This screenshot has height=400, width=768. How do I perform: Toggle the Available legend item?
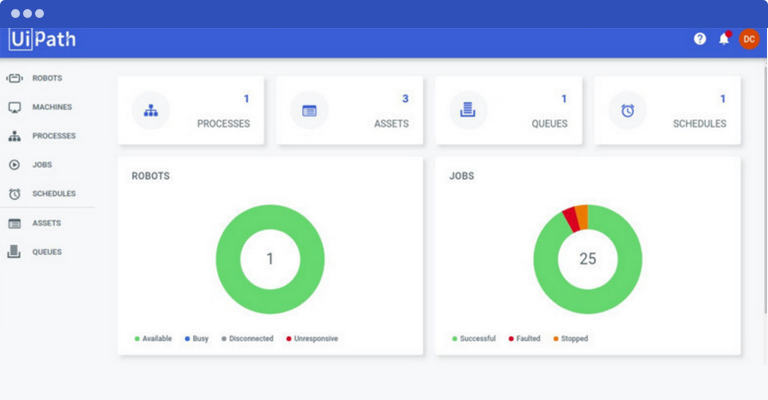(153, 339)
